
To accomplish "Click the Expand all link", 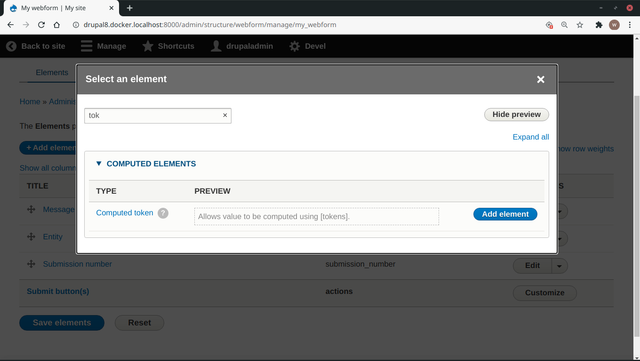I will (531, 137).
